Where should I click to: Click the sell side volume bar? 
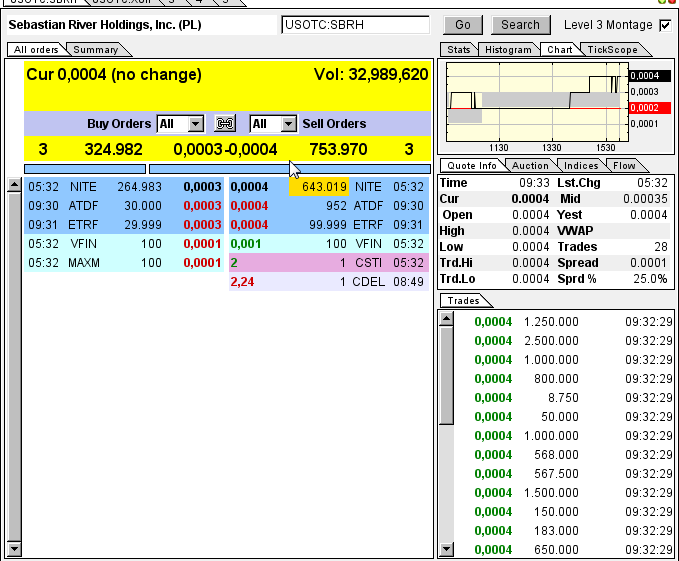(290, 169)
